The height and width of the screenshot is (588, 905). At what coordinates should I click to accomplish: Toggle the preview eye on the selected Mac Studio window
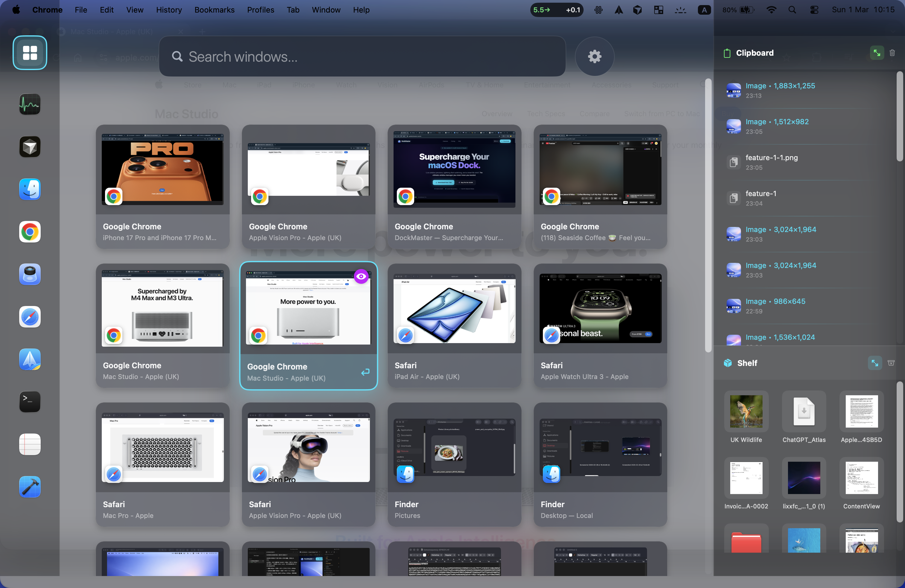pyautogui.click(x=361, y=276)
